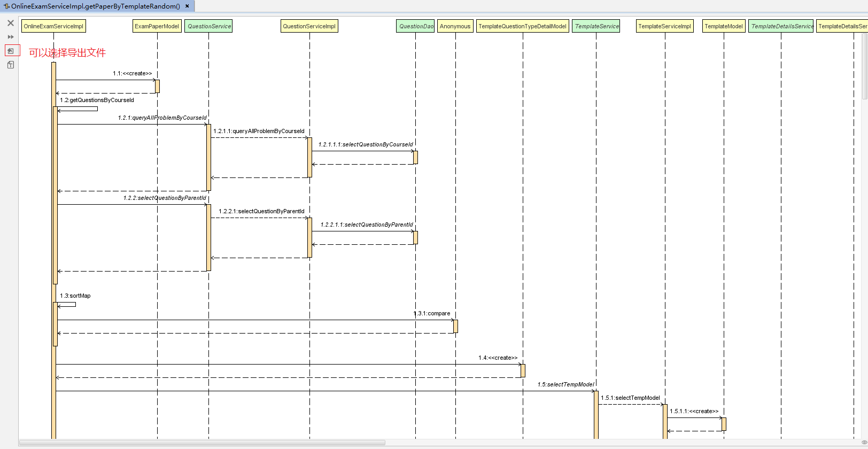868x449 pixels.
Task: Click the horizontal scrollbar thumb at the bottom
Action: pos(202,443)
